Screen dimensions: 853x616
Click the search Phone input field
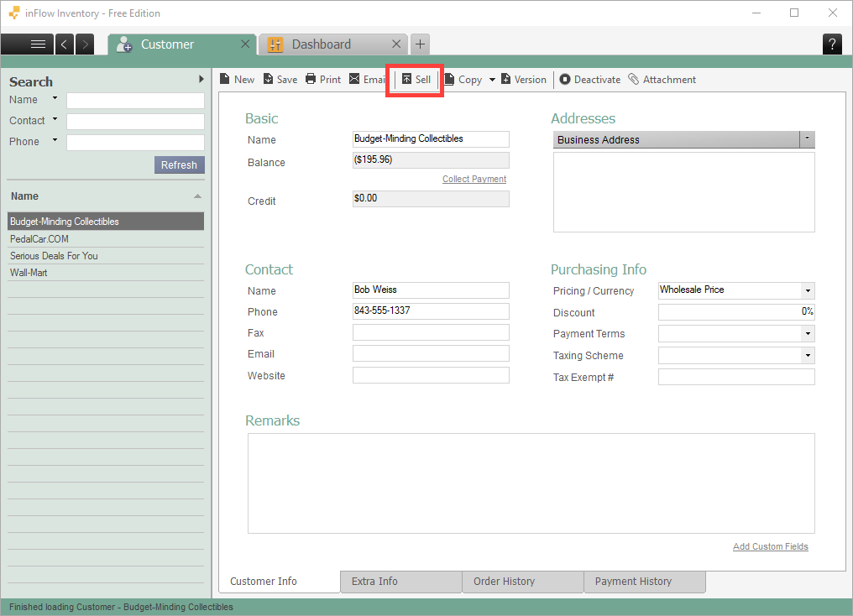(x=135, y=143)
